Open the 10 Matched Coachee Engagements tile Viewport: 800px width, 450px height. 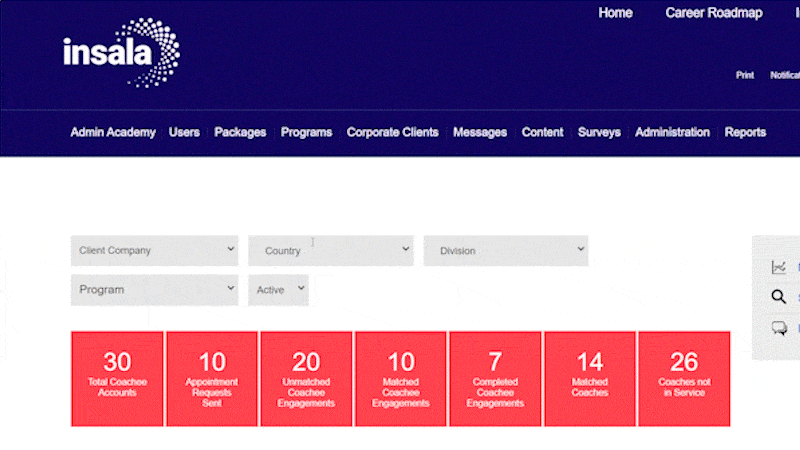[401, 379]
